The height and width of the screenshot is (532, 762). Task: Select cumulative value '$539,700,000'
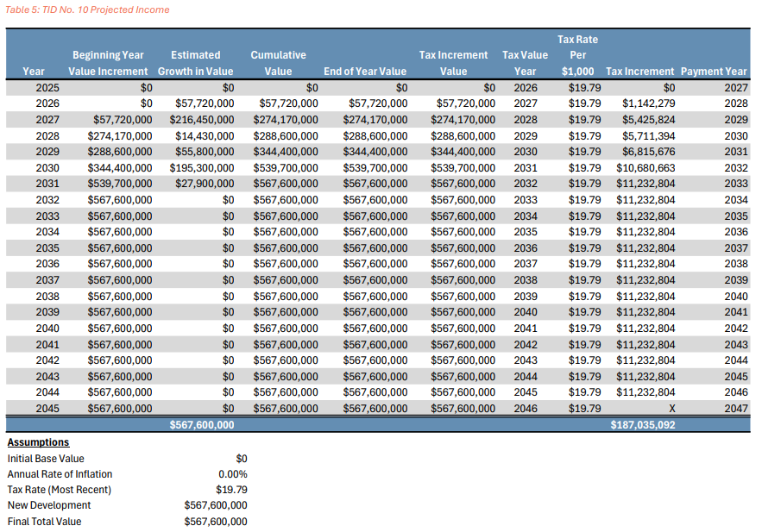coord(286,168)
